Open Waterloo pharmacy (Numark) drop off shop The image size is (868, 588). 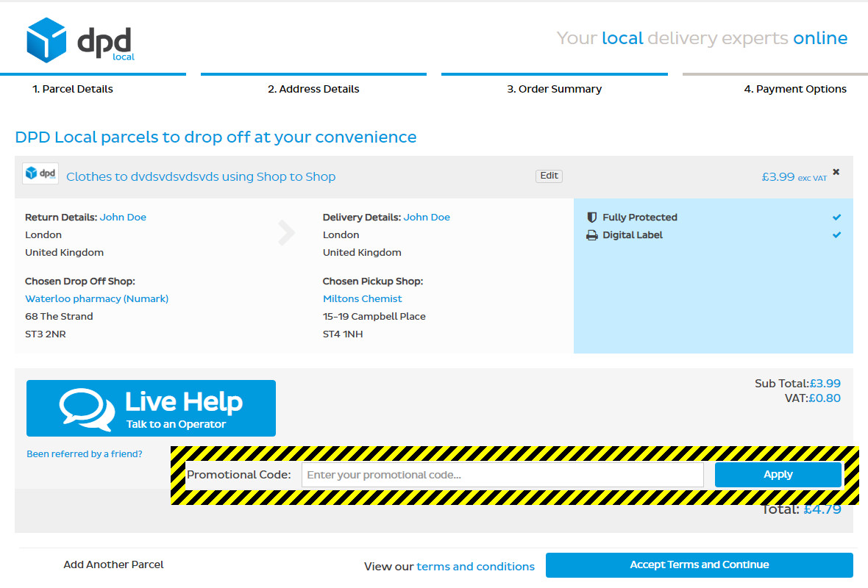[97, 298]
